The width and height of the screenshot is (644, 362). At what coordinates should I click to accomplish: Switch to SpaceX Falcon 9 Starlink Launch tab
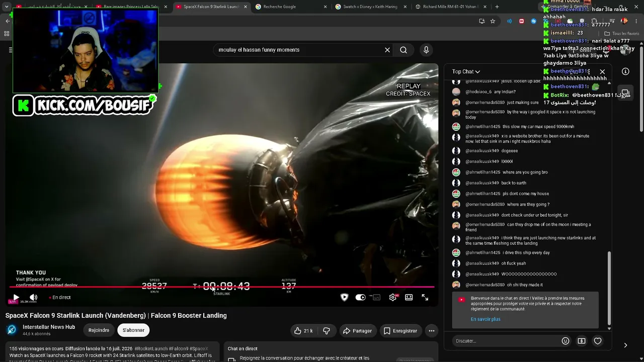click(210, 7)
